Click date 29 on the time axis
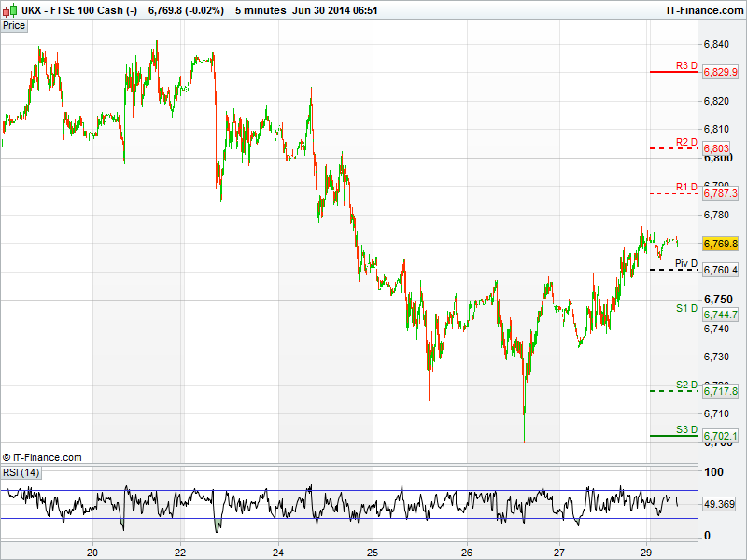Image resolution: width=747 pixels, height=560 pixels. tap(649, 552)
